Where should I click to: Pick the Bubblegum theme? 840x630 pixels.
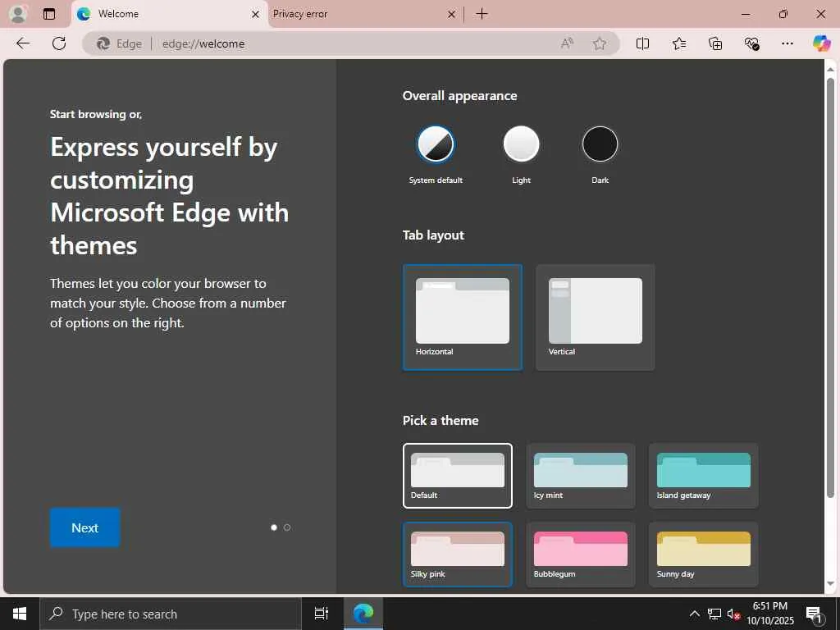(x=581, y=555)
